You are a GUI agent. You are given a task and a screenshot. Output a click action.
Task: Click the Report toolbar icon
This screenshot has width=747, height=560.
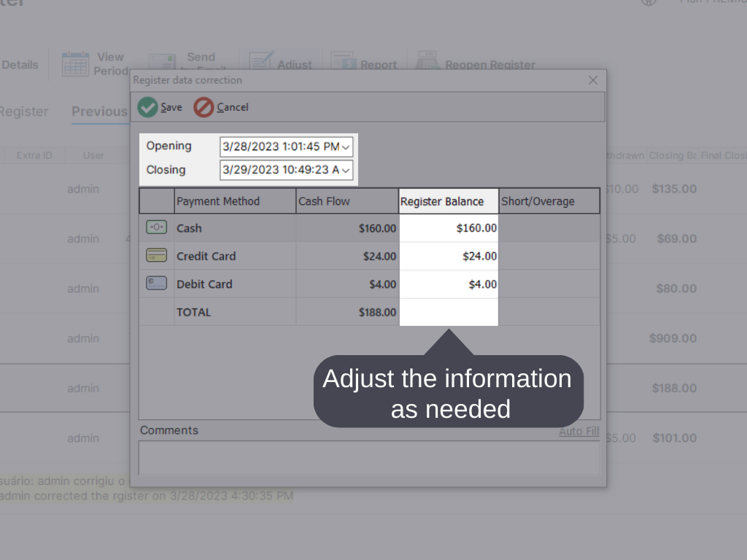click(x=343, y=61)
